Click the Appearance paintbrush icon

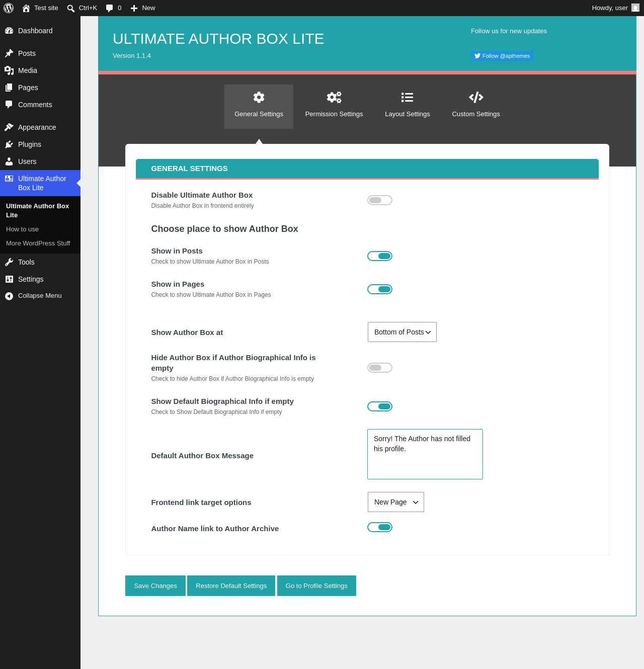[9, 127]
